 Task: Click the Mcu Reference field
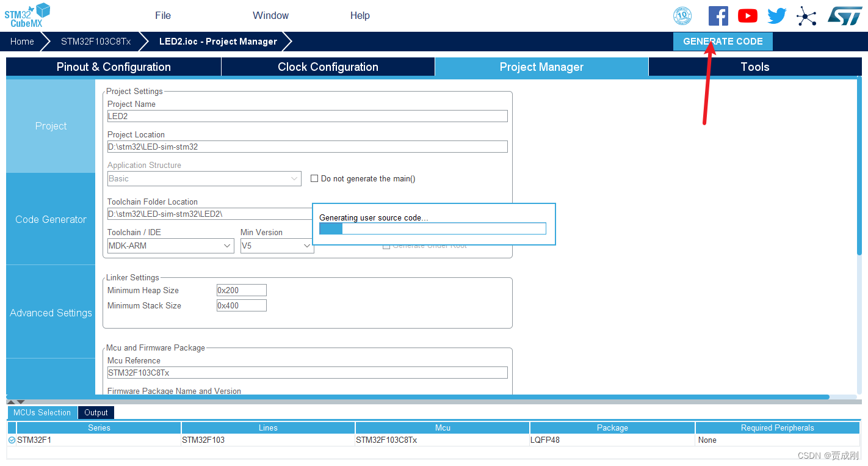point(308,373)
